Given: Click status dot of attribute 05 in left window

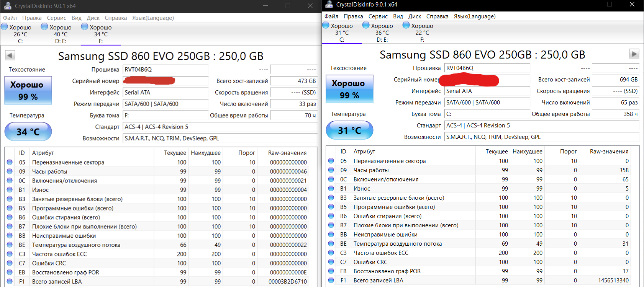Looking at the screenshot, I should (10, 162).
